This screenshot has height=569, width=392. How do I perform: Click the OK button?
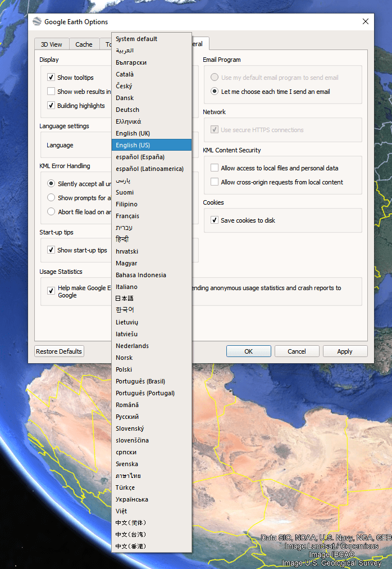[248, 351]
